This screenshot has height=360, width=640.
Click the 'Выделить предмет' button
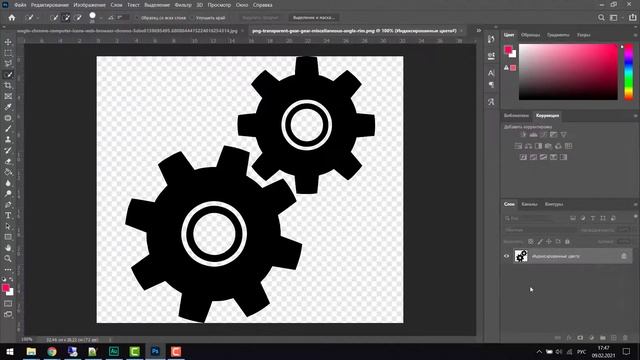[260, 18]
